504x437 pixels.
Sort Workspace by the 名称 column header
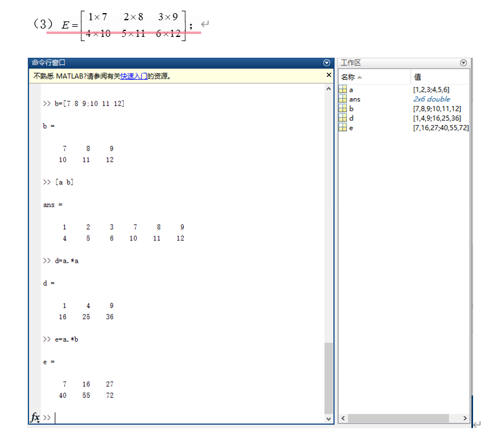pos(374,77)
